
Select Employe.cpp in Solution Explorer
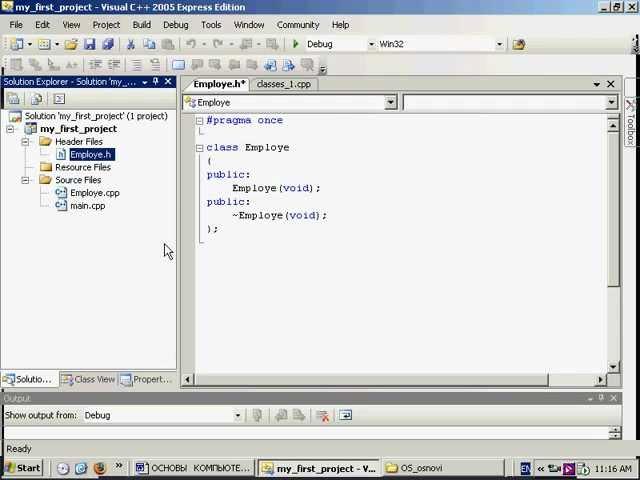(x=94, y=193)
